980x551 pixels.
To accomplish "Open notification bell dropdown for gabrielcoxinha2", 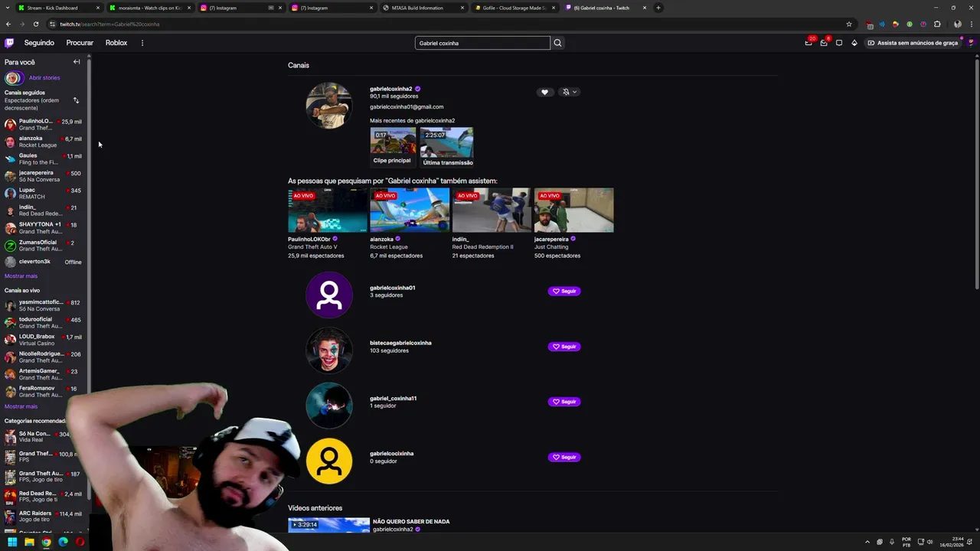I will click(x=570, y=92).
